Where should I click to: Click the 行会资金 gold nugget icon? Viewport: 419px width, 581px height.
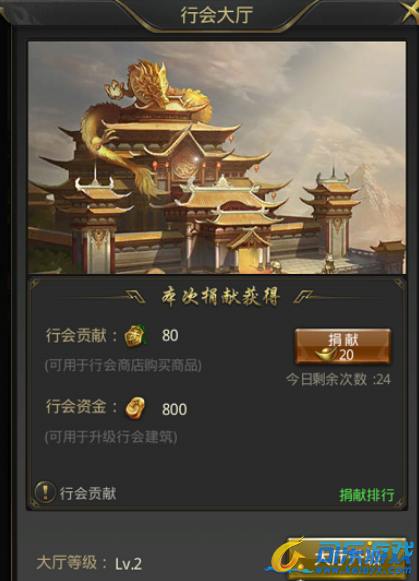pyautogui.click(x=135, y=408)
